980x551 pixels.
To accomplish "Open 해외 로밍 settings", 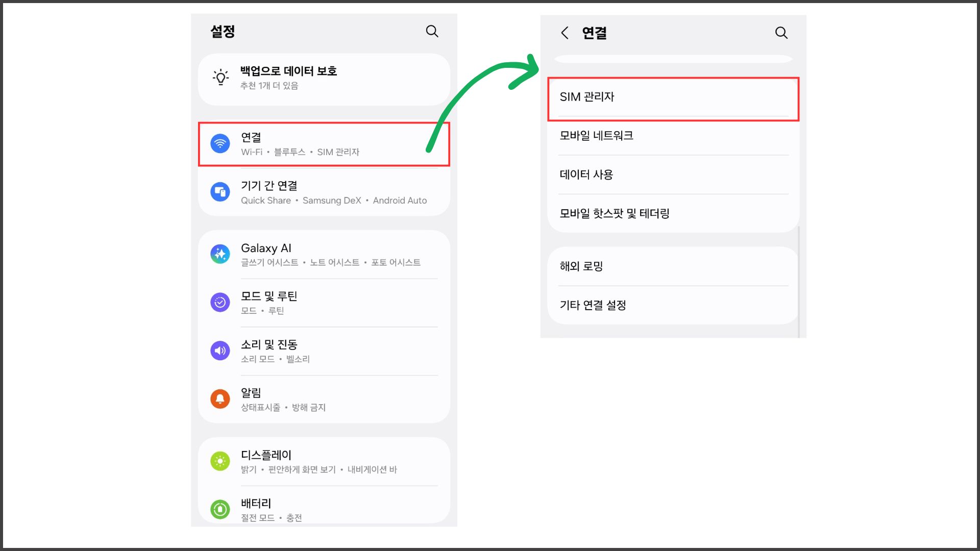I will (673, 266).
